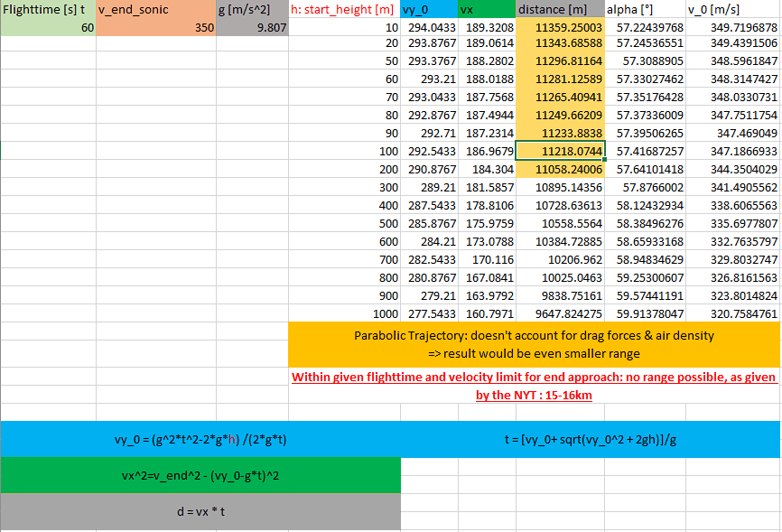782x532 pixels.
Task: Select distance cell 11359.25003
Action: 561,27
